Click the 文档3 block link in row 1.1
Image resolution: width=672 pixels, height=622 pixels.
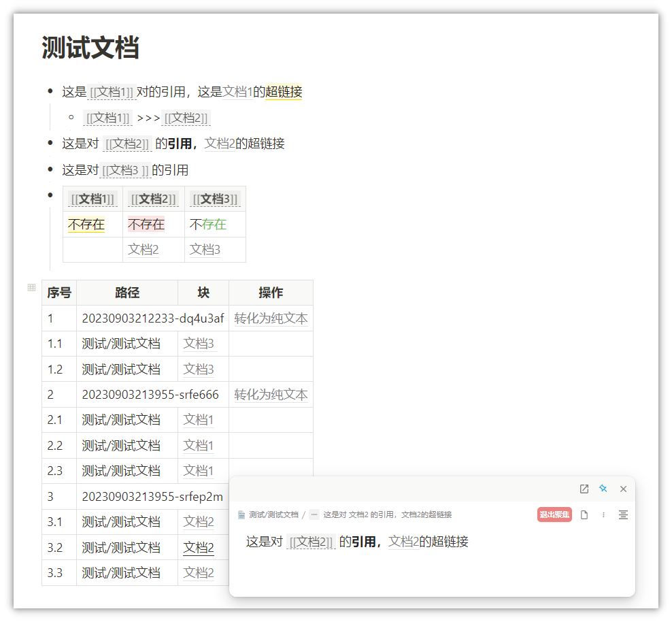pyautogui.click(x=199, y=344)
